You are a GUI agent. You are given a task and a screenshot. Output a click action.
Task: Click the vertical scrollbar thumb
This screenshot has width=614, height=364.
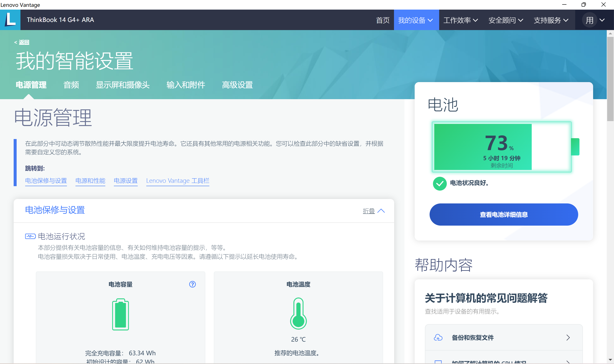point(610,79)
